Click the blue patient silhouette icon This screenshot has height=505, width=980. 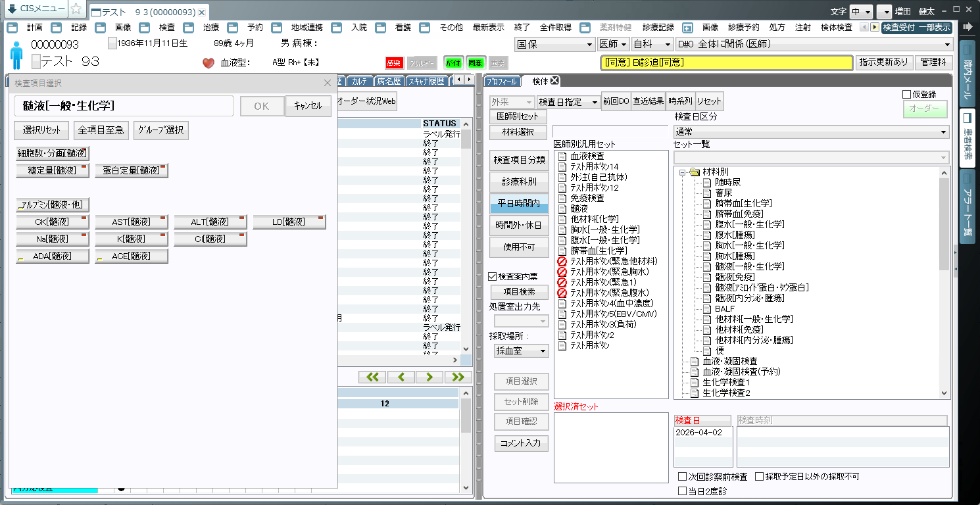click(x=16, y=55)
